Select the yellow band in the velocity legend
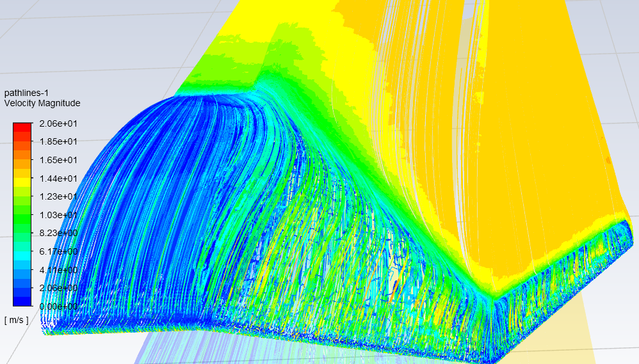This screenshot has width=639, height=364. (x=22, y=182)
